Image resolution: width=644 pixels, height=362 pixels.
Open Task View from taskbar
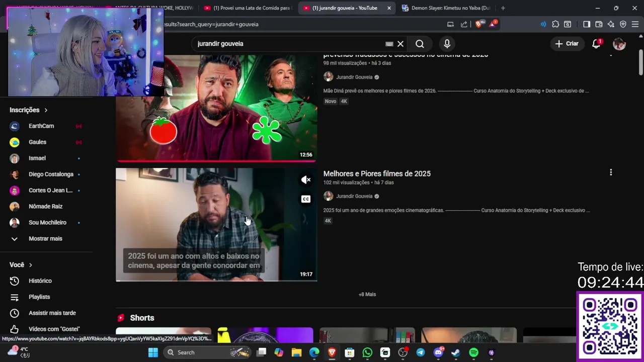(262, 352)
